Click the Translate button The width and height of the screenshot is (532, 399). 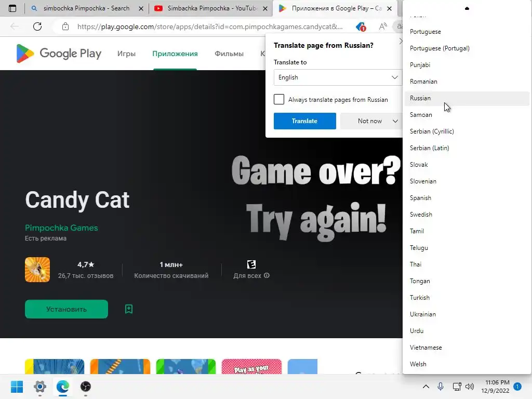point(304,121)
